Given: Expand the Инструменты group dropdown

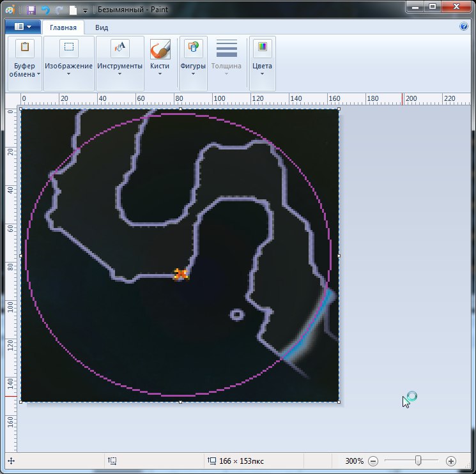Looking at the screenshot, I should tap(119, 73).
